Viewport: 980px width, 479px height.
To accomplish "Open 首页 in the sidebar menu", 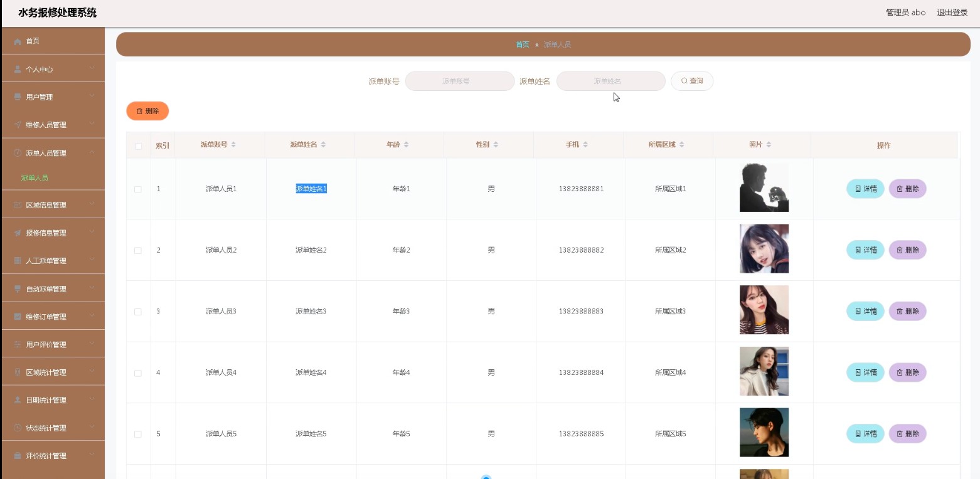I will coord(33,41).
